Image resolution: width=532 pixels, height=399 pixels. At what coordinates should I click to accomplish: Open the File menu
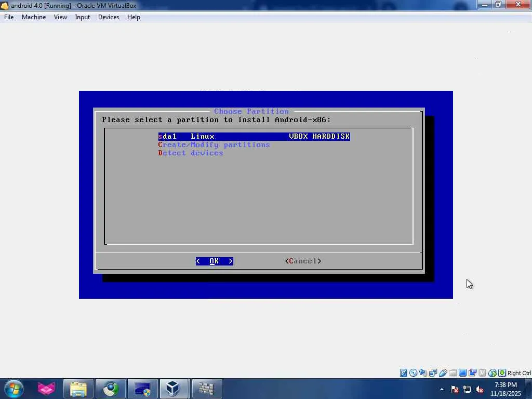click(x=9, y=17)
